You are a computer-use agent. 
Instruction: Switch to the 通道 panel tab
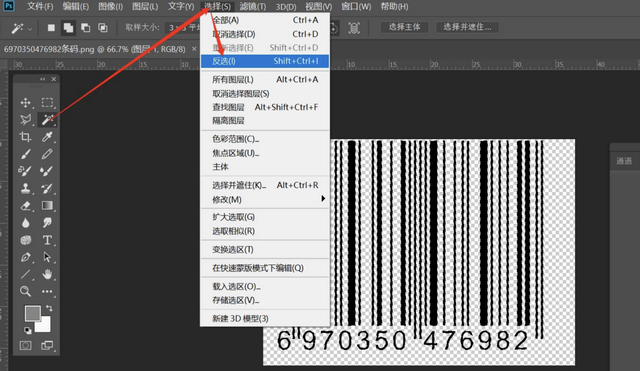(624, 161)
